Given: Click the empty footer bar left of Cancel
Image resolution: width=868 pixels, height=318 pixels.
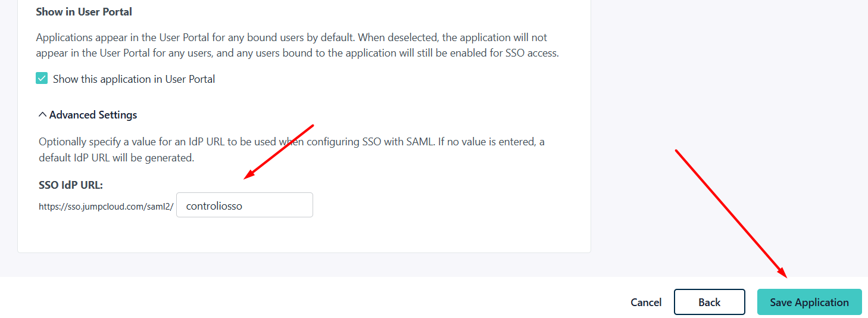Looking at the screenshot, I should click(310, 298).
